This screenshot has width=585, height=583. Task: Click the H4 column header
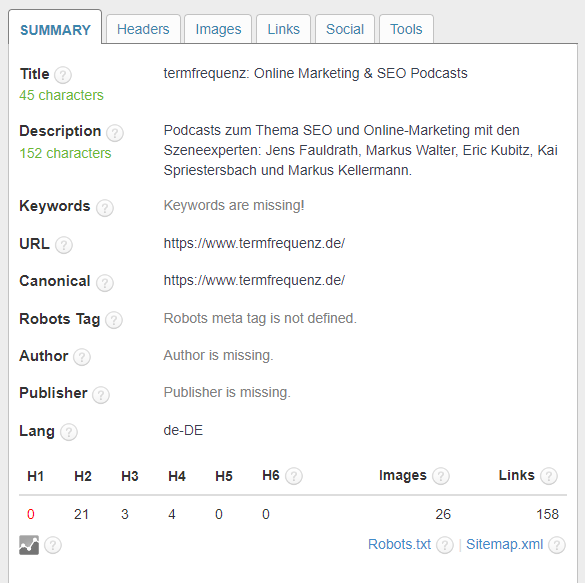point(176,476)
